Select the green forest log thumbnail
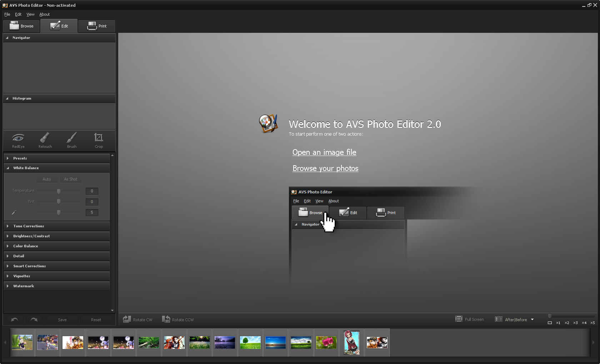Screen dimensions: 600x364 click(x=149, y=343)
